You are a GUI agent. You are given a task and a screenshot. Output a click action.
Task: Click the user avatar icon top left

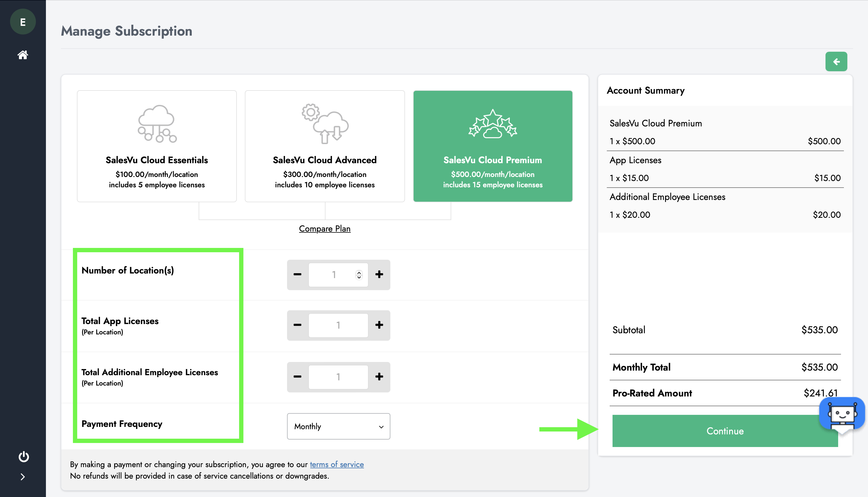click(x=23, y=22)
